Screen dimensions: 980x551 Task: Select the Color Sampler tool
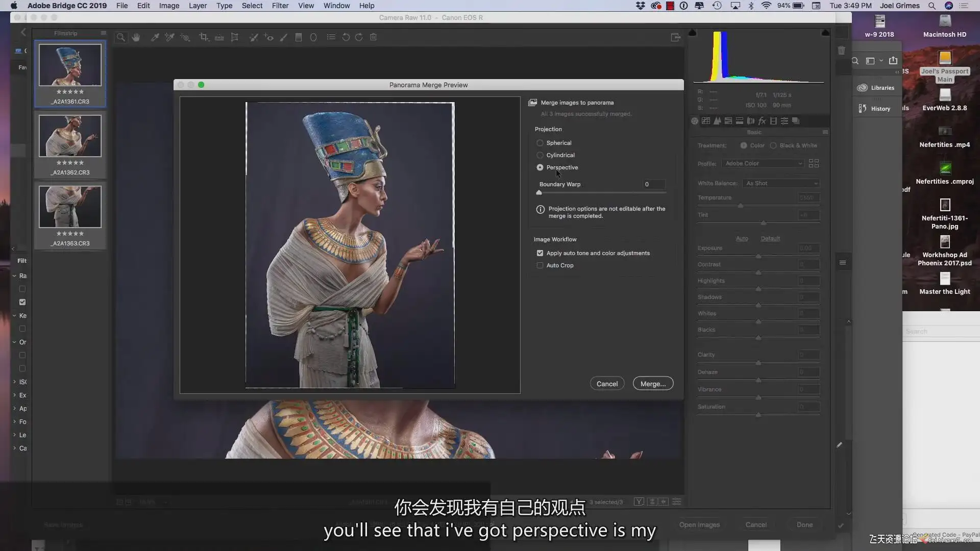point(169,37)
